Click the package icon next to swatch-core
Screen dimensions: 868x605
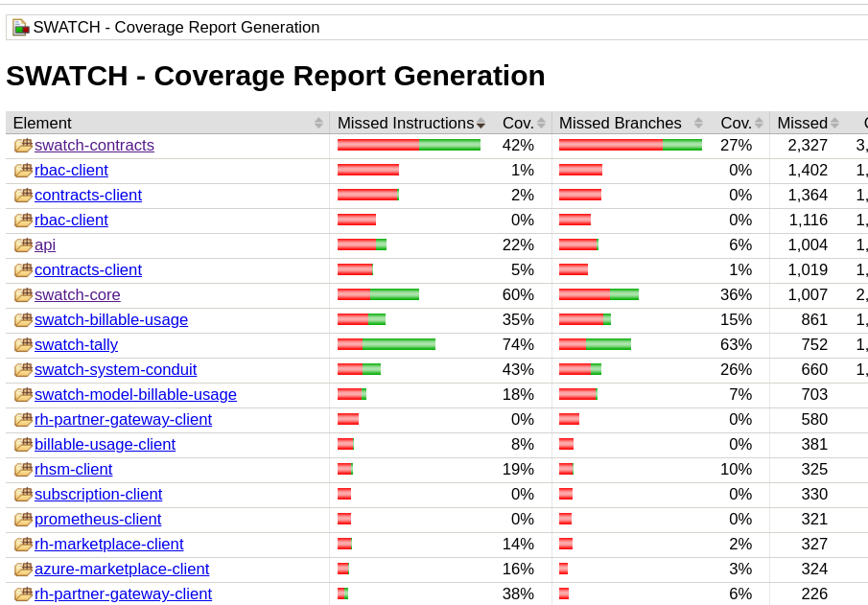[23, 295]
